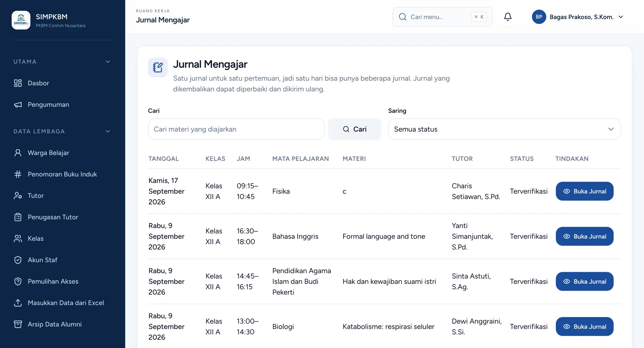This screenshot has height=348, width=644.
Task: Open the notifications bell
Action: click(x=508, y=17)
